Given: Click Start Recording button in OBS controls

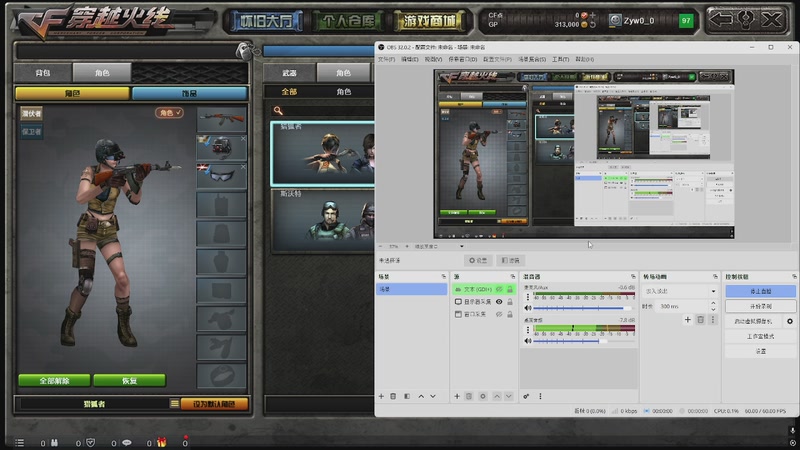Looking at the screenshot, I should pos(760,306).
